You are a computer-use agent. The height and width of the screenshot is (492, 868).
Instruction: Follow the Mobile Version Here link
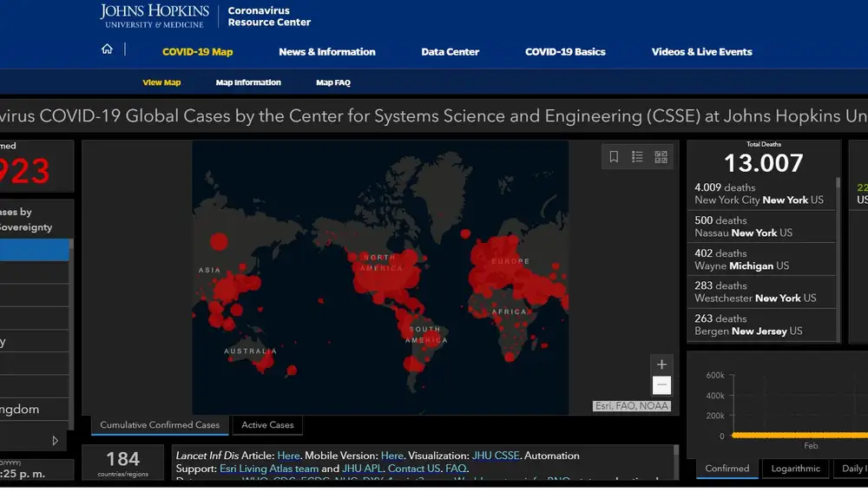[392, 456]
